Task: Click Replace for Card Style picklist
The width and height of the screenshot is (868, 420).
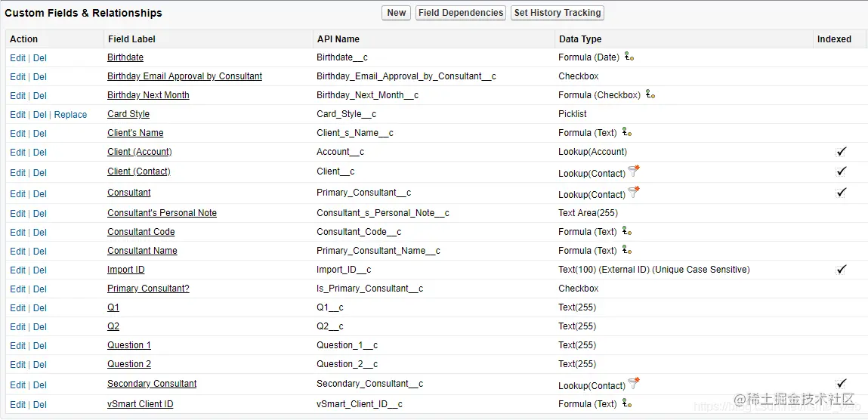Action: click(x=70, y=115)
